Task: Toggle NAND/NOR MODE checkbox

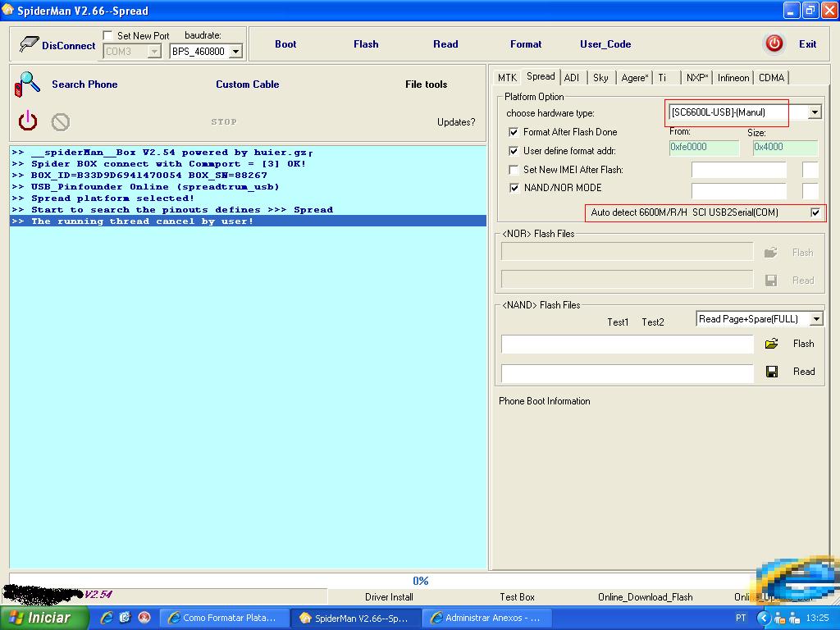Action: coord(514,188)
